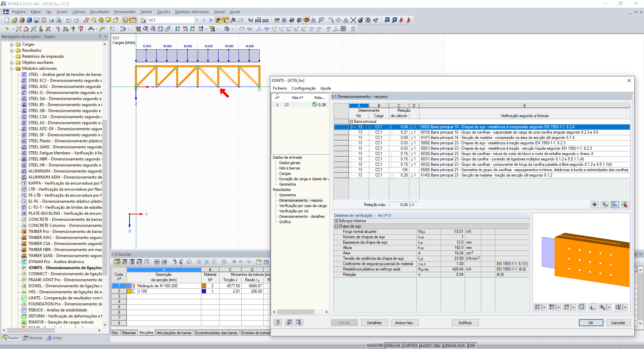Collapse the Chapa de aço section

point(337,226)
